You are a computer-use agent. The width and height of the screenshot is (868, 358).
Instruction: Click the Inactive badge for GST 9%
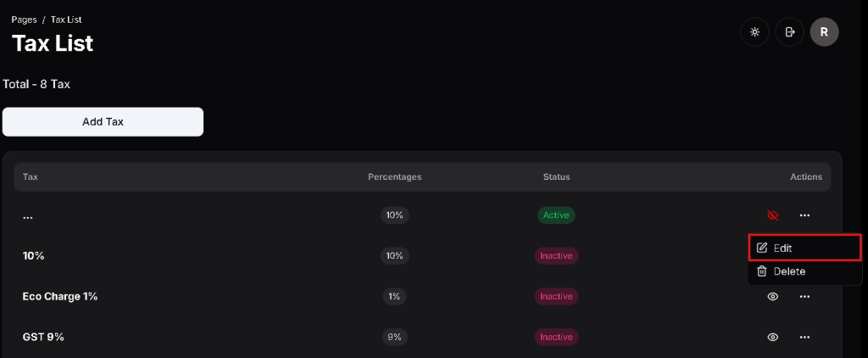point(556,338)
